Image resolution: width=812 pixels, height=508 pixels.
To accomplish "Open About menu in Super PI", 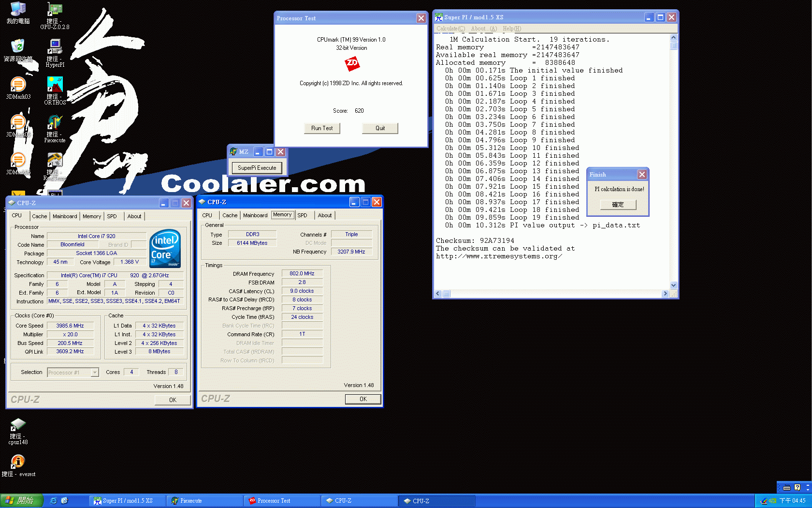I will [x=484, y=29].
